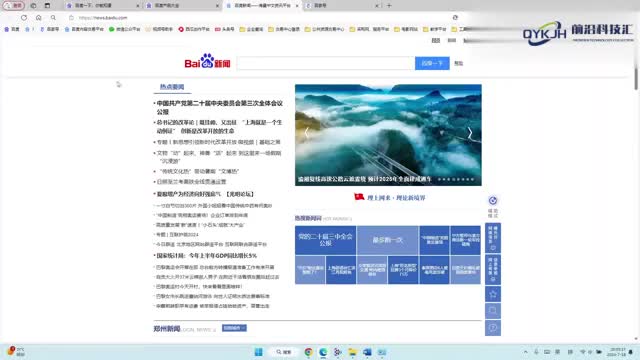
Task: Switch to the second browser tab
Action: pyautogui.click(x=182, y=6)
